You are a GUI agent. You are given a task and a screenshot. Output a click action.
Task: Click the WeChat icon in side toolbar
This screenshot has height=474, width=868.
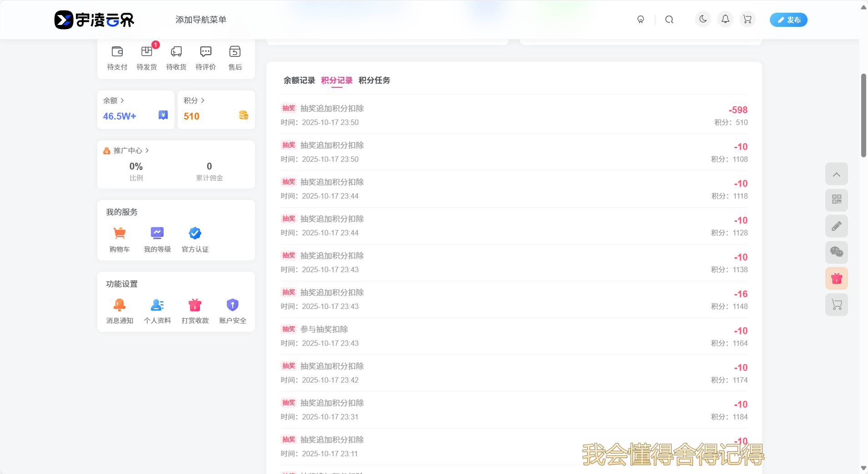836,252
